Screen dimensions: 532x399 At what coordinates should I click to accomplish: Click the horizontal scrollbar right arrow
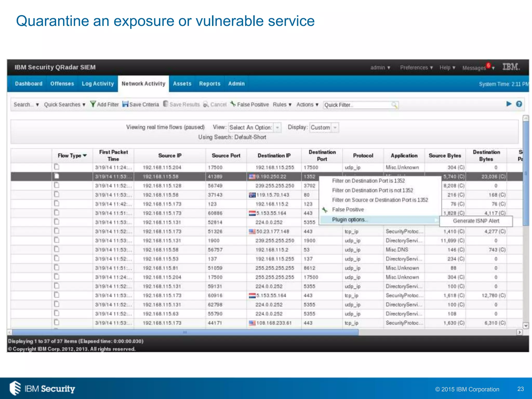coord(519,332)
